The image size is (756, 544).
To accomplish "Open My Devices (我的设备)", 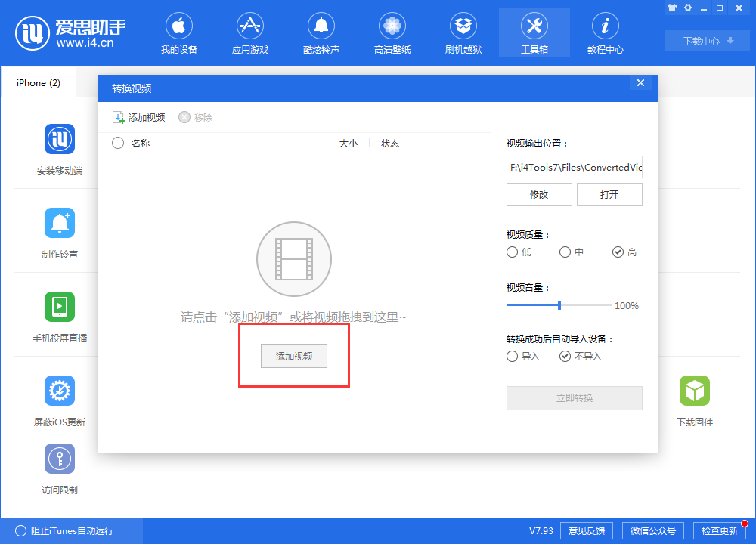I will pyautogui.click(x=178, y=32).
